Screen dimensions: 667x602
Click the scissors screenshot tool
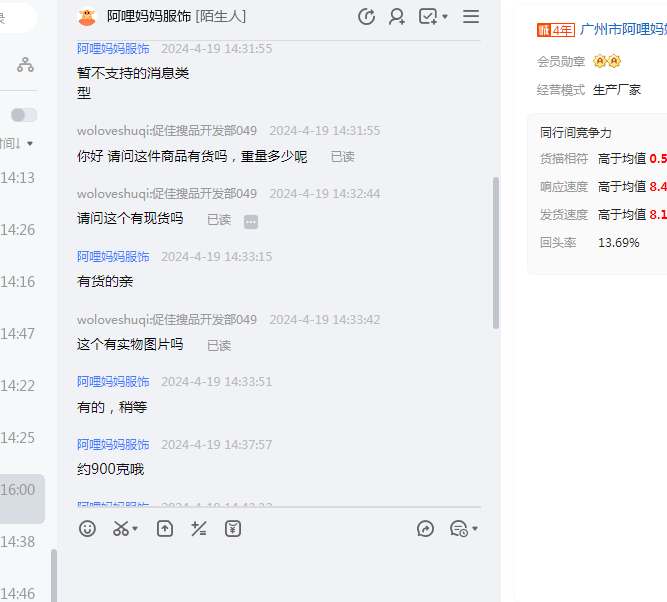pyautogui.click(x=121, y=529)
